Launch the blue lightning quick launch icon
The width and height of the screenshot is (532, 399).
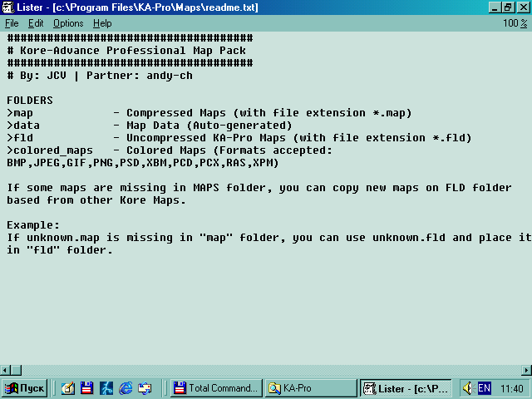106,388
